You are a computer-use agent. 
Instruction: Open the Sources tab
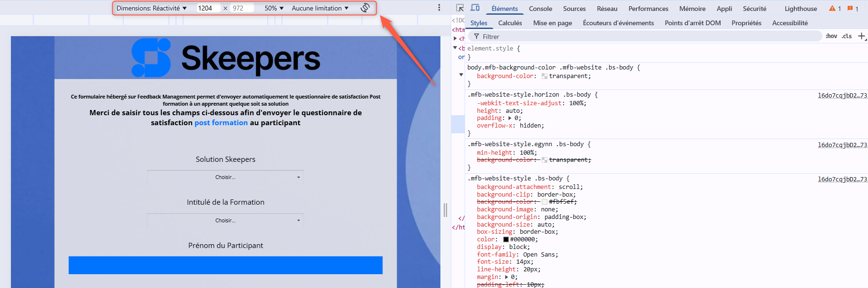[x=575, y=9]
